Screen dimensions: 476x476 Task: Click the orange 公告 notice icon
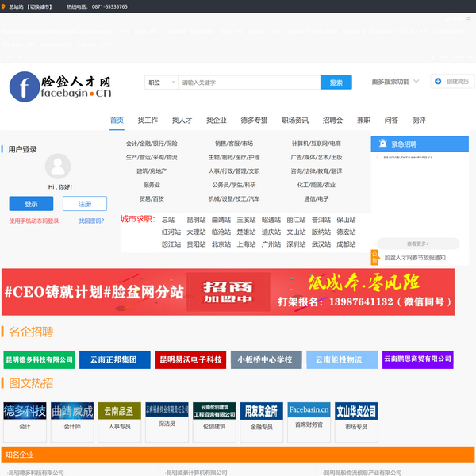pyautogui.click(x=374, y=257)
